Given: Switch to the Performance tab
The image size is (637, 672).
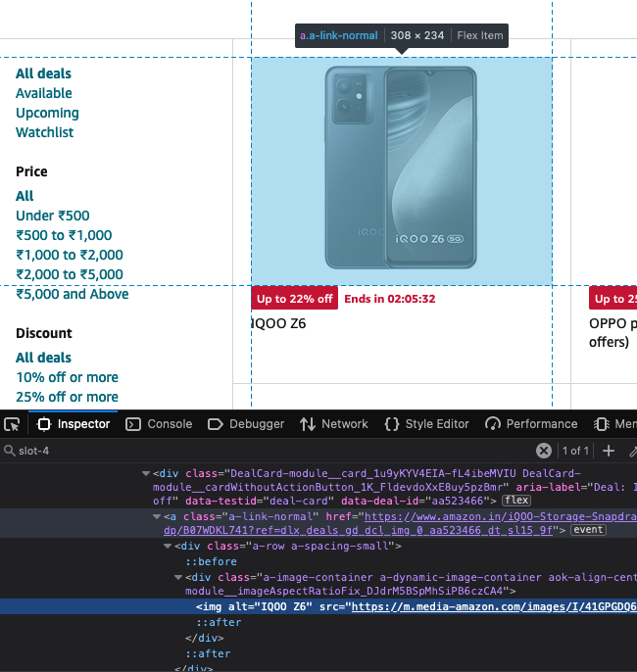Looking at the screenshot, I should coord(531,424).
